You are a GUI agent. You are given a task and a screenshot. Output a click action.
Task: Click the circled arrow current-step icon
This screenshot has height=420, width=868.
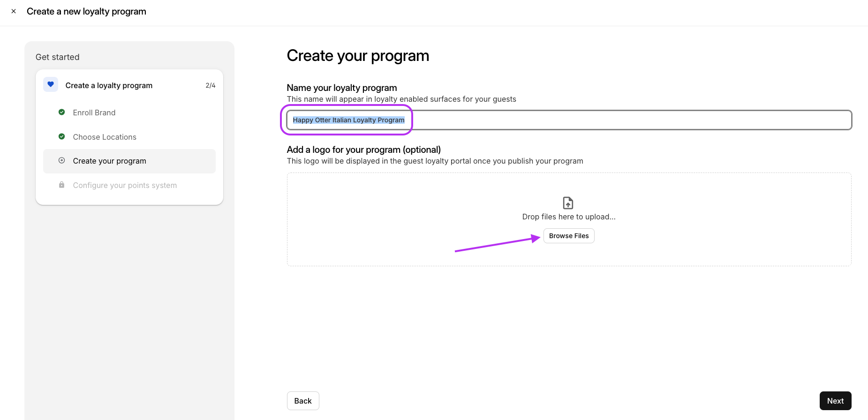(61, 160)
